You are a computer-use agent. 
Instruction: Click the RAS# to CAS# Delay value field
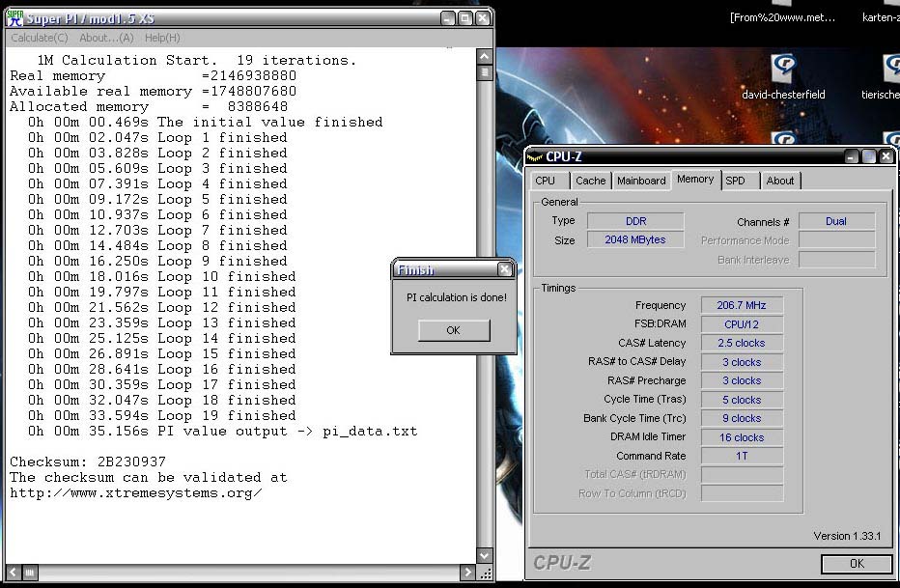(x=742, y=362)
